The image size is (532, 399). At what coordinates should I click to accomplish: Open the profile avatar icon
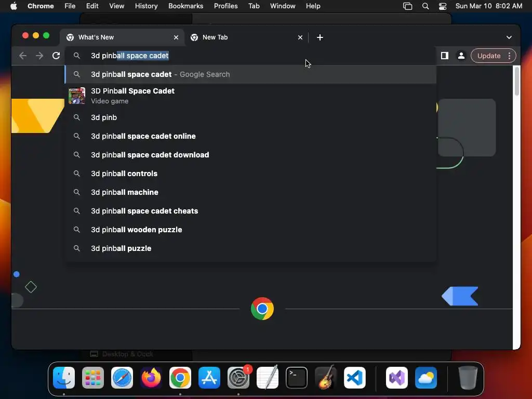click(461, 56)
